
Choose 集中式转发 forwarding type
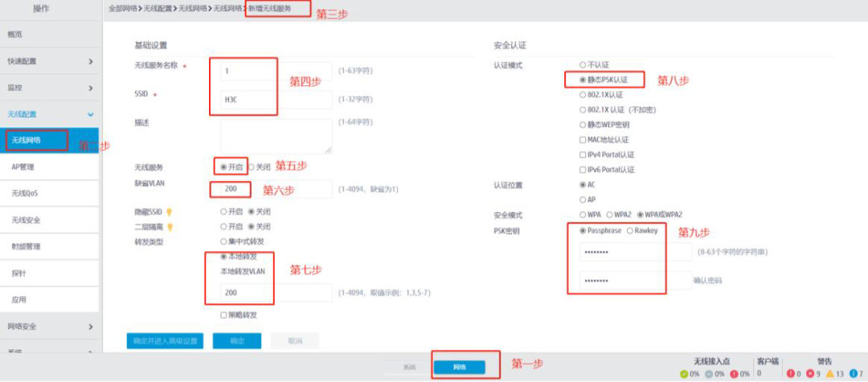click(x=223, y=241)
